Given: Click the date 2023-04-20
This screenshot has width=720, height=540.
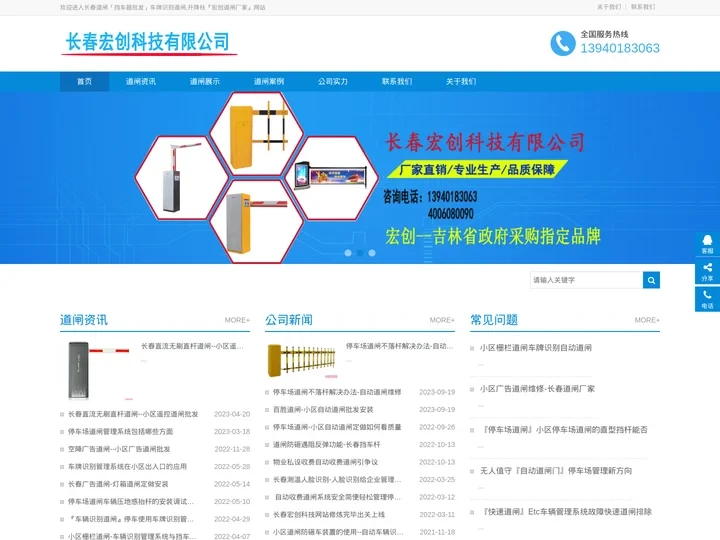Looking at the screenshot, I should click(x=232, y=414).
